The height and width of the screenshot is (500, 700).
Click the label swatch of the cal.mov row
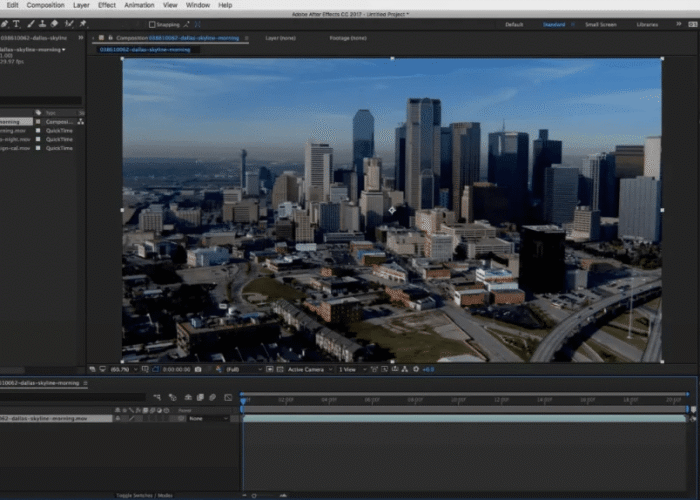(38, 148)
